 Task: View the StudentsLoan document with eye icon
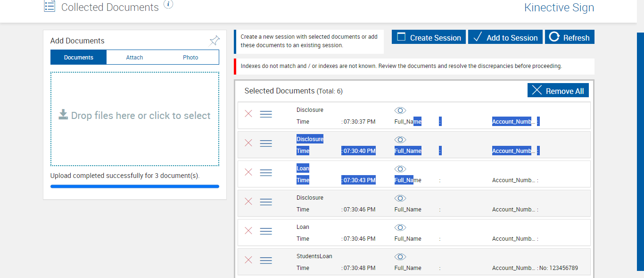400,257
